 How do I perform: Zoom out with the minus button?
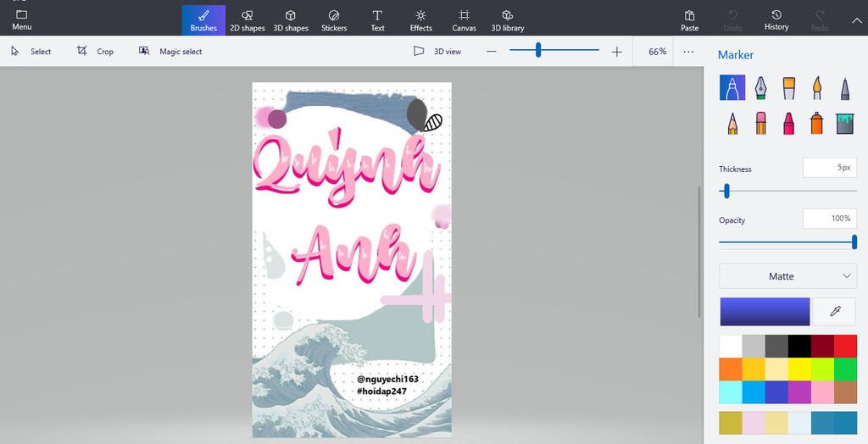click(x=492, y=52)
